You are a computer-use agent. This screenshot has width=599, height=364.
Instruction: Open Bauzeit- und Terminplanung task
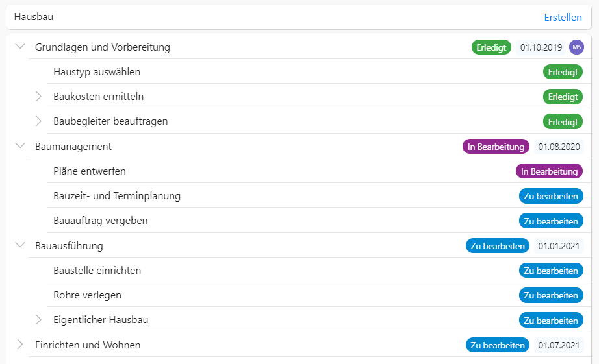click(117, 196)
